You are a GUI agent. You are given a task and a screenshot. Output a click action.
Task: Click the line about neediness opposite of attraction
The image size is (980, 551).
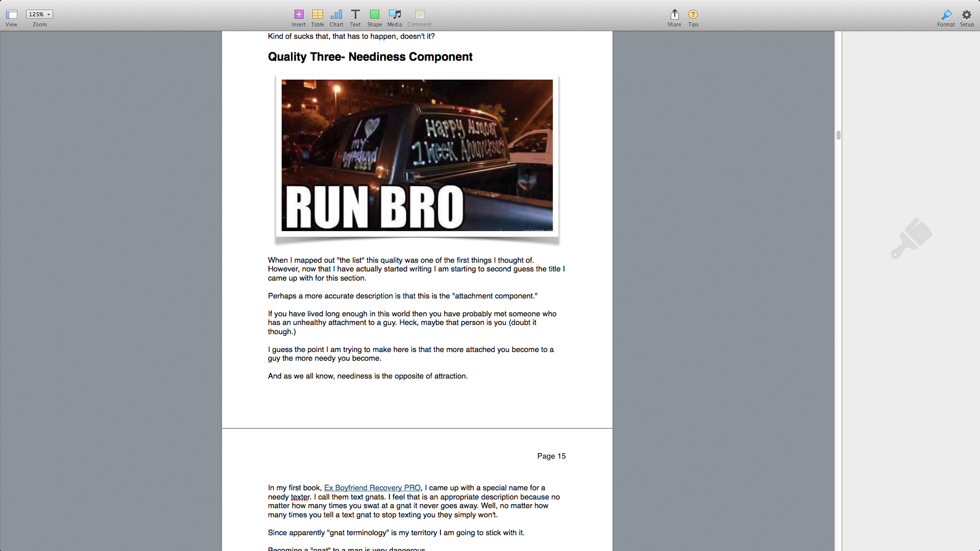click(368, 376)
